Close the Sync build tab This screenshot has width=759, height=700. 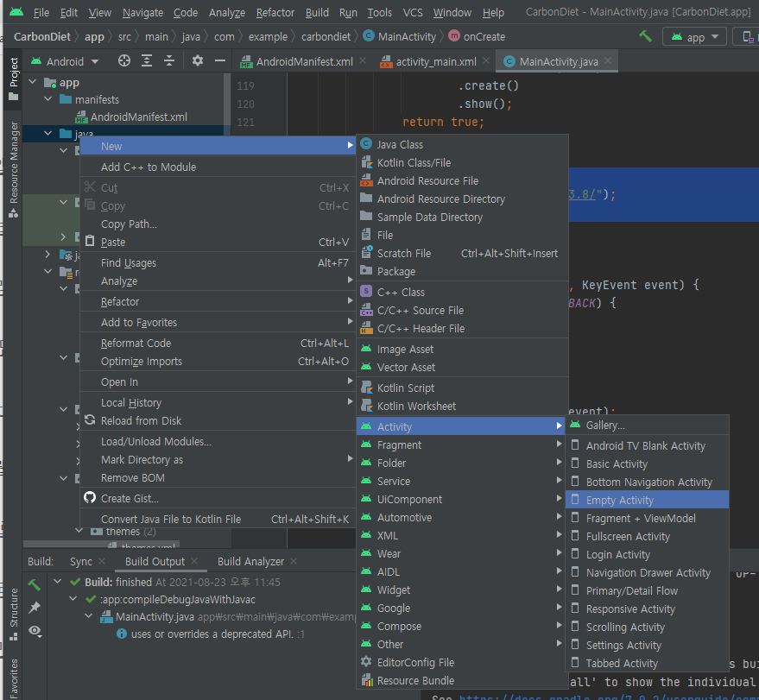[102, 561]
